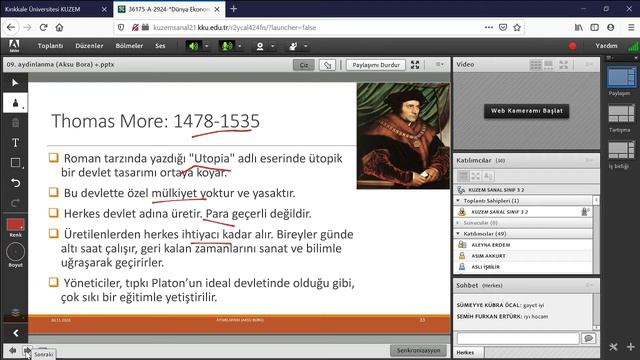640x360 pixels.
Task: Switch video pod to grid layout view
Action: [x=536, y=64]
